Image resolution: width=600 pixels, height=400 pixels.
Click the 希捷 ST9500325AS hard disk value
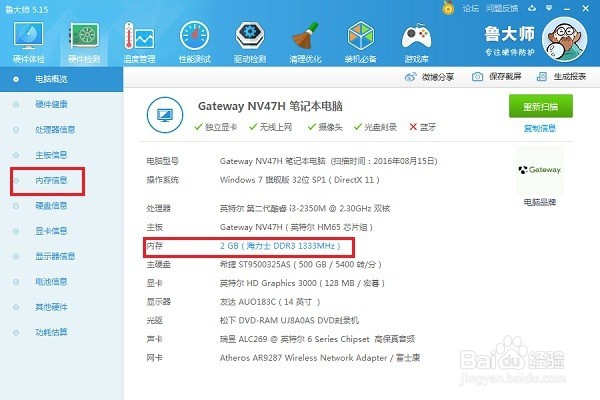tap(301, 264)
